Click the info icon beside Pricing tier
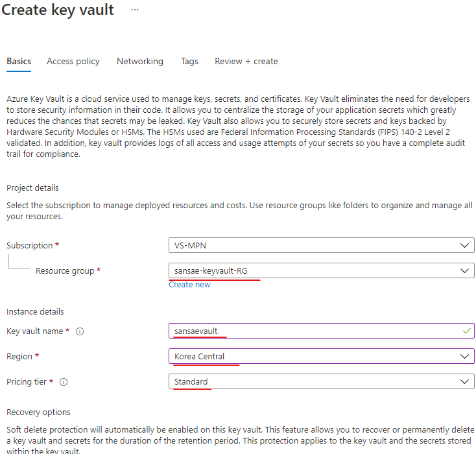This screenshot has height=454, width=476. (64, 382)
